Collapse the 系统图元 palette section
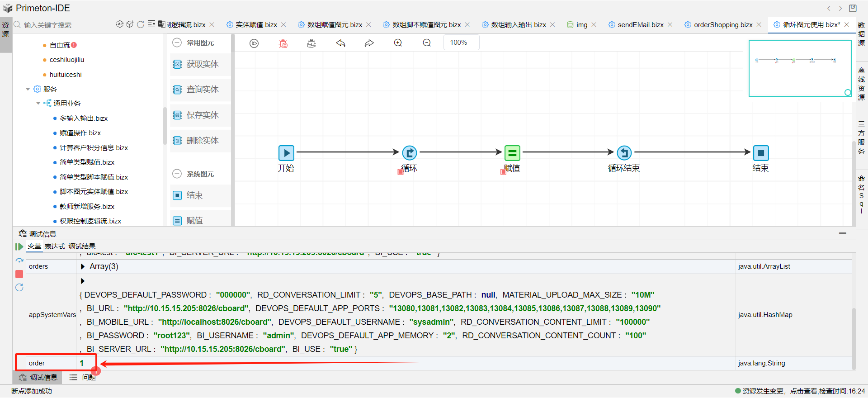Image resolution: width=868 pixels, height=398 pixels. coord(177,174)
